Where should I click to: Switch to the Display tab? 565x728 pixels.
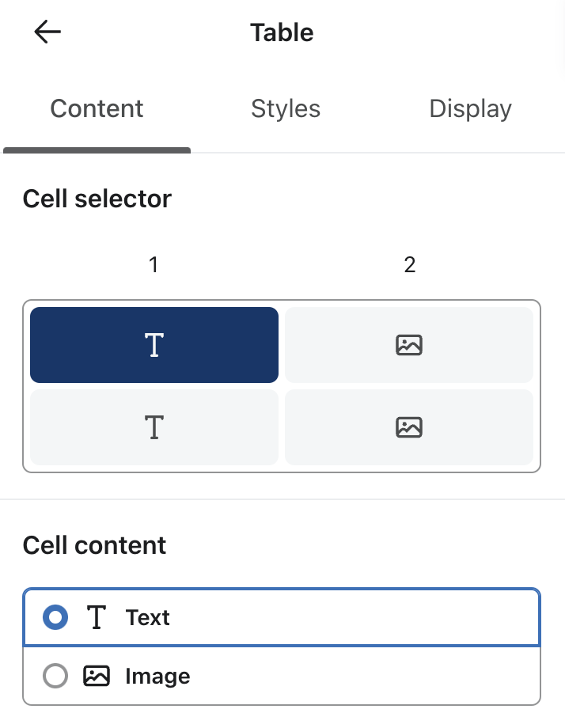pos(470,108)
